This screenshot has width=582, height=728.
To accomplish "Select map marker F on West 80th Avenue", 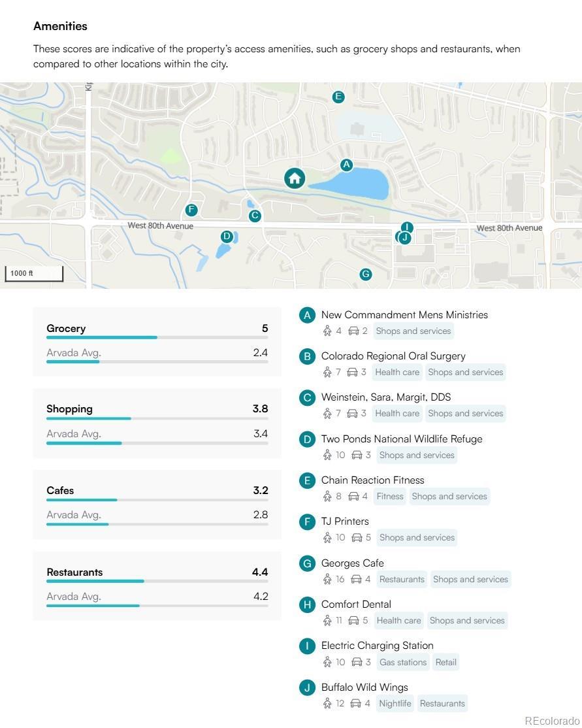I will click(191, 210).
